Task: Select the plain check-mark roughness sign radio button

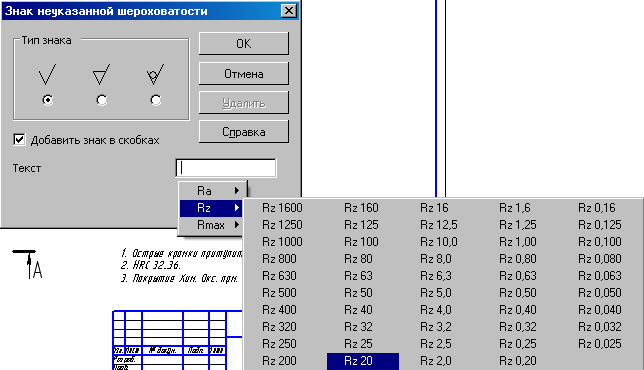Action: click(48, 100)
